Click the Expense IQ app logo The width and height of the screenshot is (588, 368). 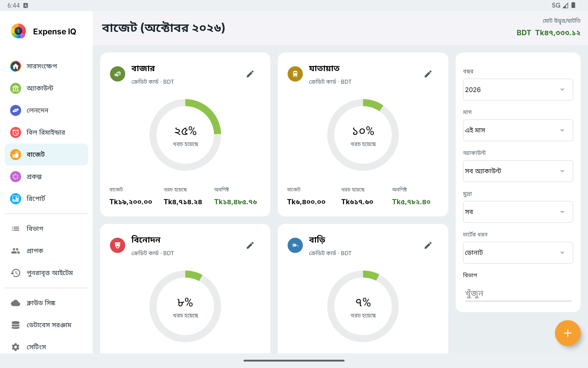tap(18, 31)
